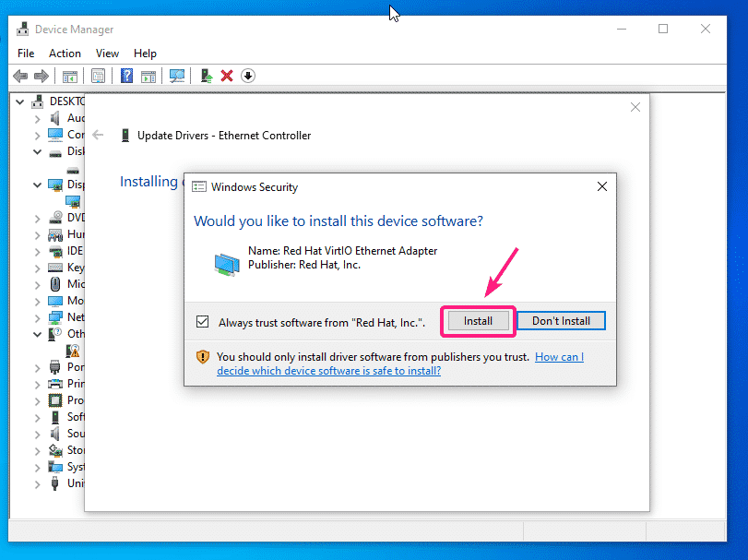
Task: Select the Network adapters category icon
Action: coord(55,317)
